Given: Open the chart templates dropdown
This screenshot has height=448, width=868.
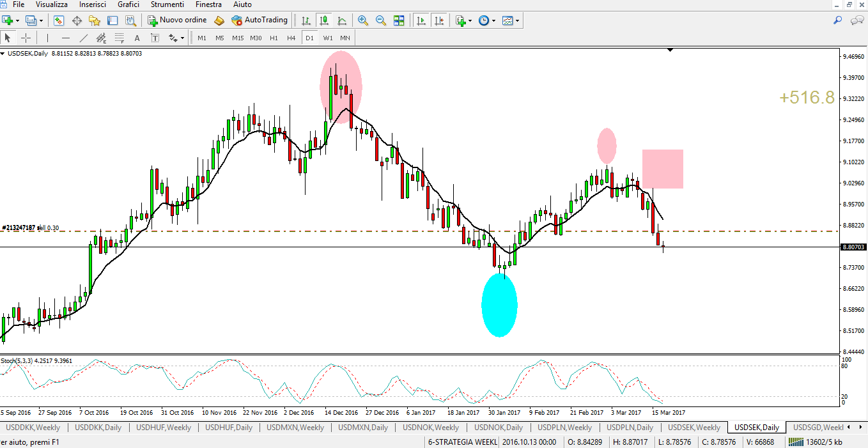Looking at the screenshot, I should coord(511,20).
